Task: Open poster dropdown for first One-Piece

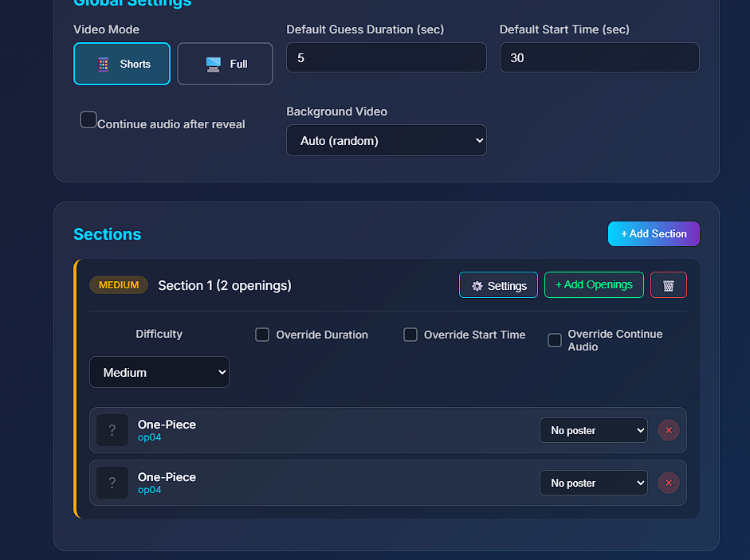Action: coord(594,430)
